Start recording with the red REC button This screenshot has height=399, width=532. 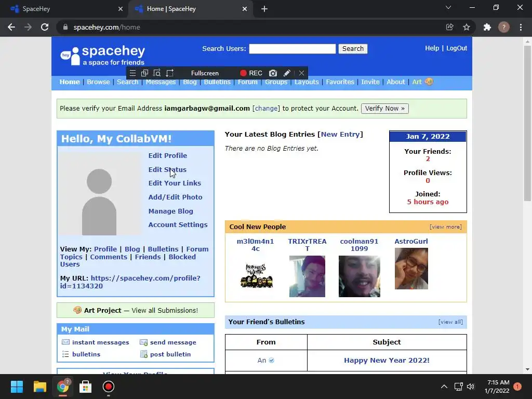point(251,73)
